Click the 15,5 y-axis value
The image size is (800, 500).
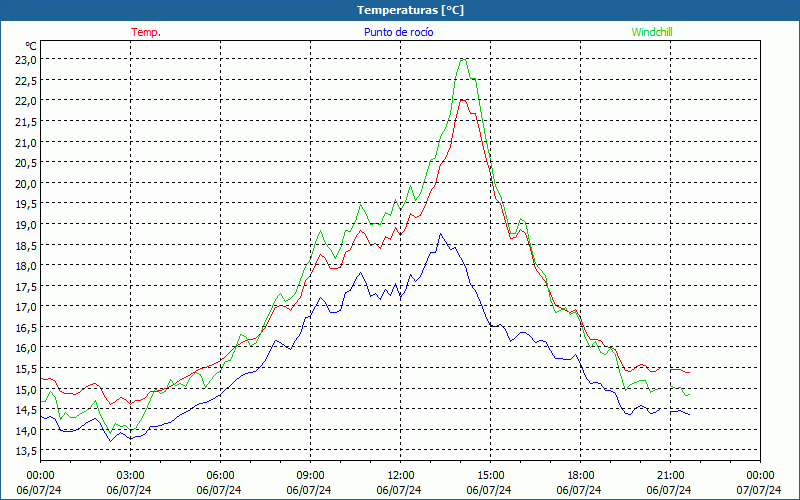(26, 368)
